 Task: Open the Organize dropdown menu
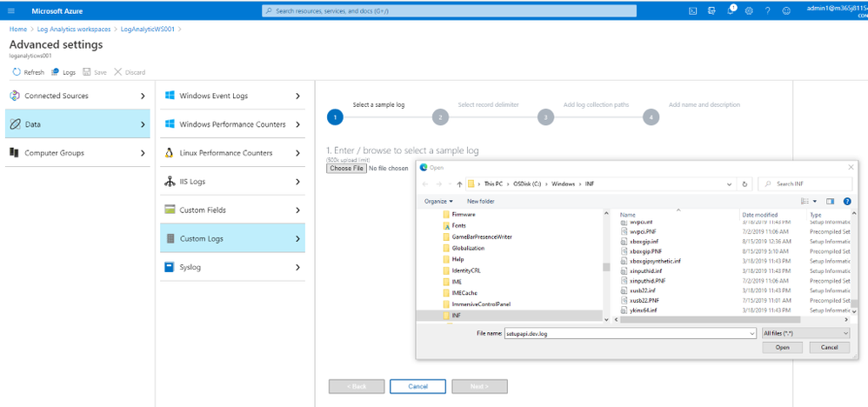point(438,202)
